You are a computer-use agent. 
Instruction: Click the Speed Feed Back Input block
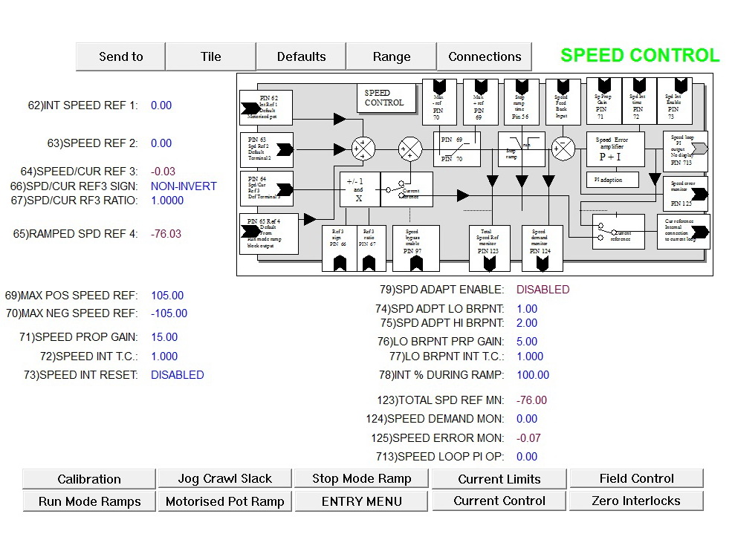563,102
